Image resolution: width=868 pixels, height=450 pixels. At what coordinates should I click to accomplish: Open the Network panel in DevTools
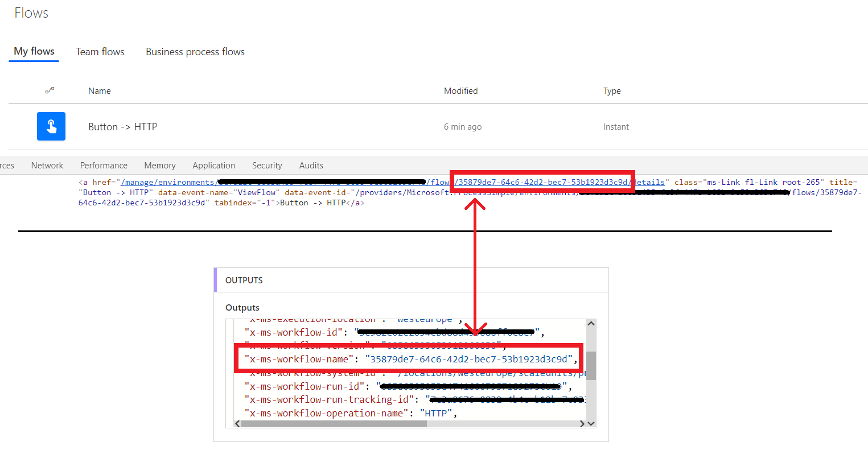point(47,165)
